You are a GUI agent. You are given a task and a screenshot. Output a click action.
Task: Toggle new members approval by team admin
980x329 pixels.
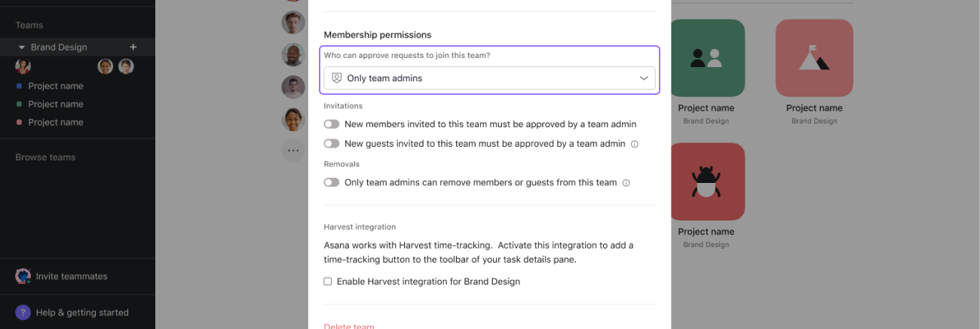(x=332, y=124)
